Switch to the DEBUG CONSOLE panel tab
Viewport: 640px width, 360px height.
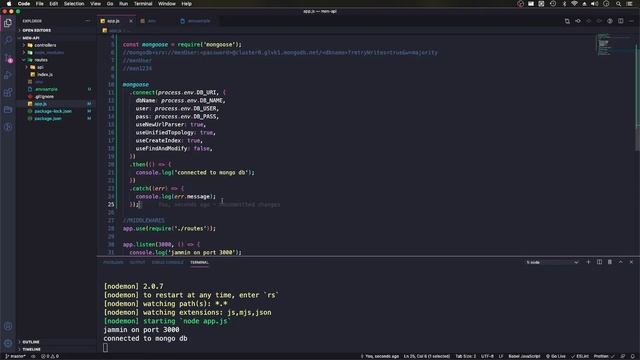tap(167, 262)
